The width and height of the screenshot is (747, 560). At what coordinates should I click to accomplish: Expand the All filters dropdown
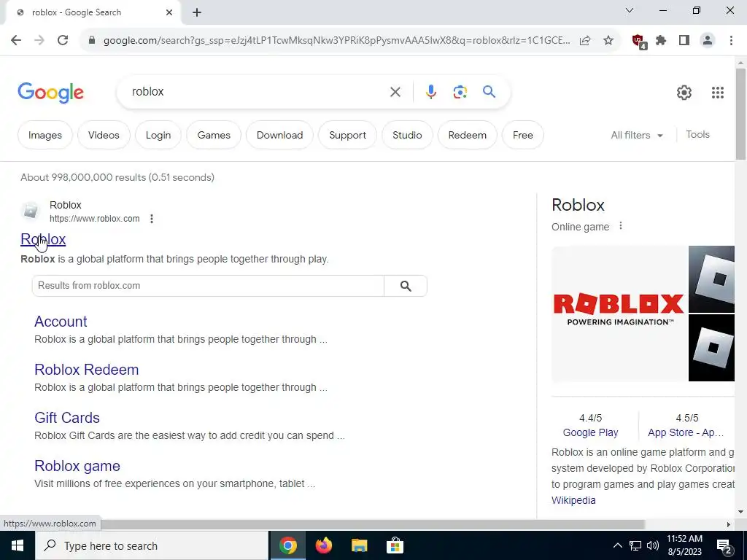[636, 135]
